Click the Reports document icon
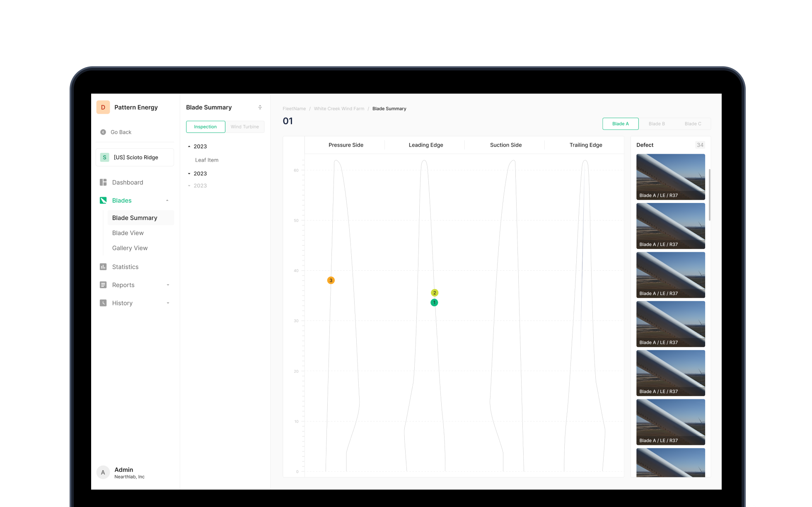Viewport: 812px width, 507px height. [103, 285]
